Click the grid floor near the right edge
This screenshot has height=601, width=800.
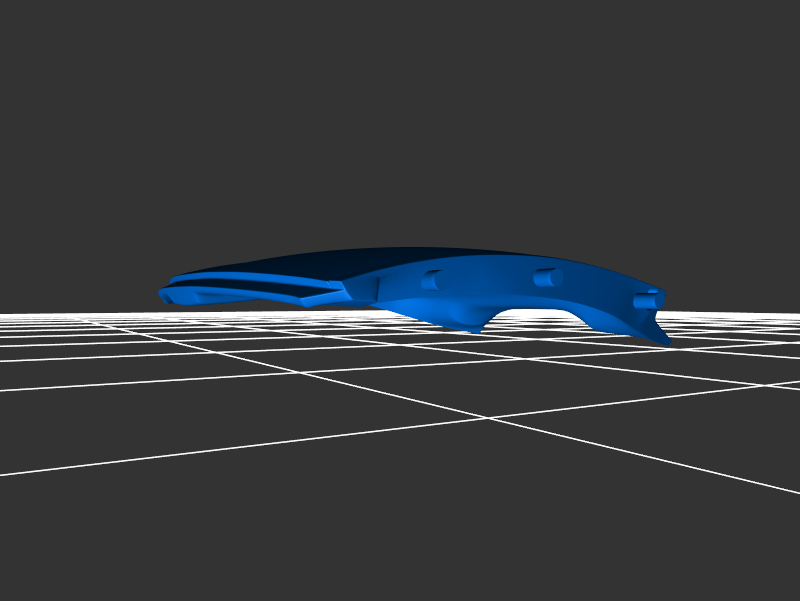tap(760, 400)
